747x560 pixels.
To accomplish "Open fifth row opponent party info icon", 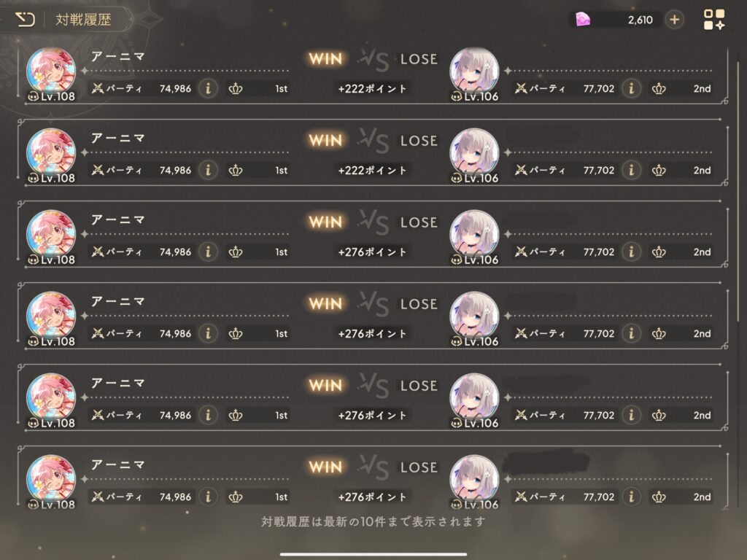I will [631, 415].
